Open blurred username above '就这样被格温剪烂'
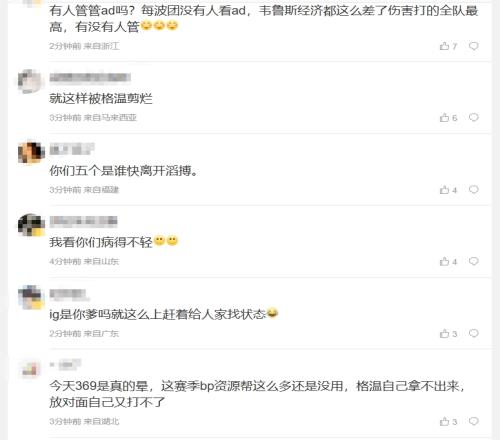500x440 pixels. click(90, 77)
